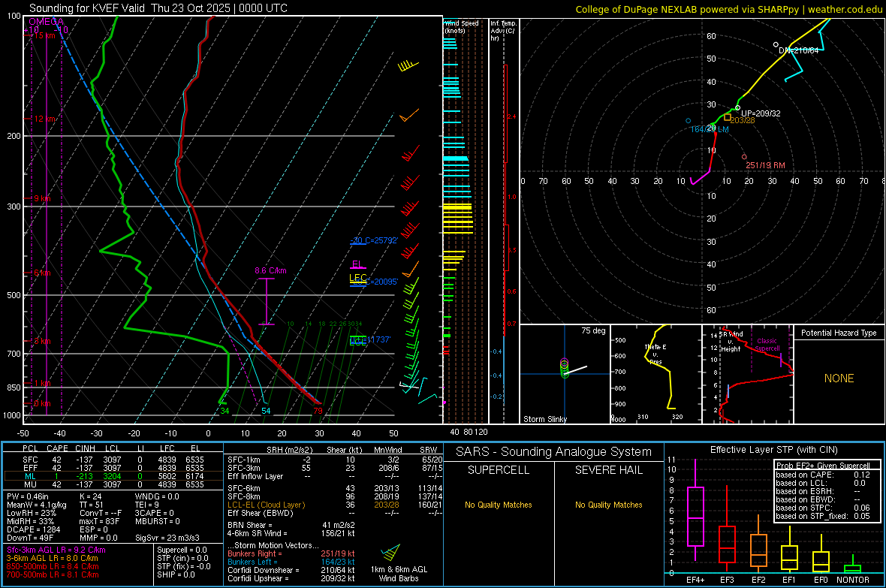Click the 'Effective Layer STP (with CIN)' title
Image resolution: width=886 pixels, height=588 pixels.
[773, 450]
